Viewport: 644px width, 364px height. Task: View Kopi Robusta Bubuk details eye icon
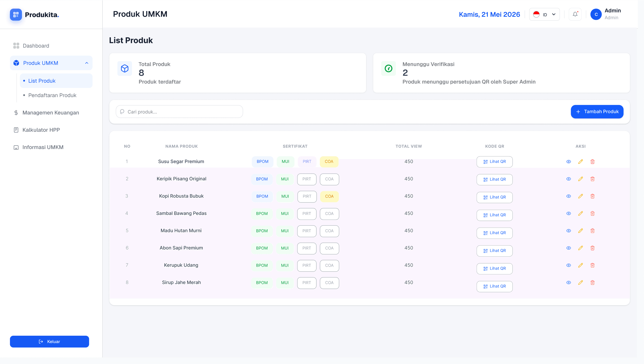pyautogui.click(x=568, y=196)
